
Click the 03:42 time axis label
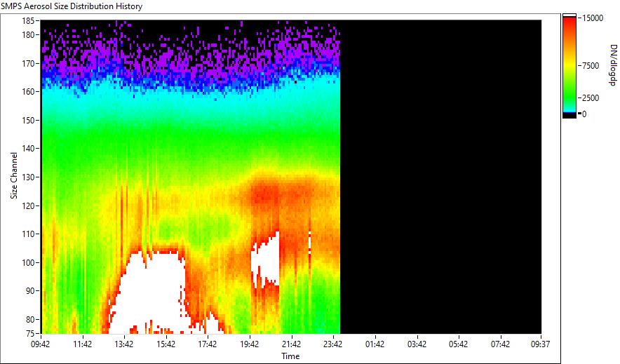pyautogui.click(x=417, y=344)
